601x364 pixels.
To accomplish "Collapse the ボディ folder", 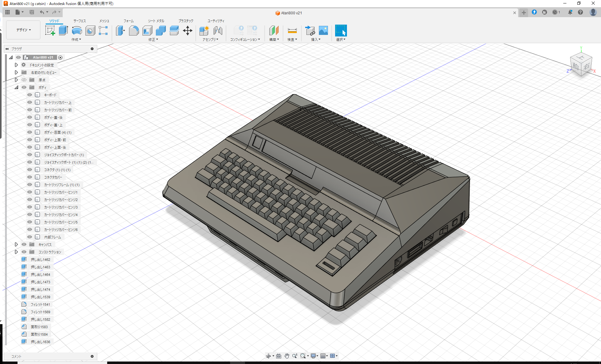I will point(16,87).
